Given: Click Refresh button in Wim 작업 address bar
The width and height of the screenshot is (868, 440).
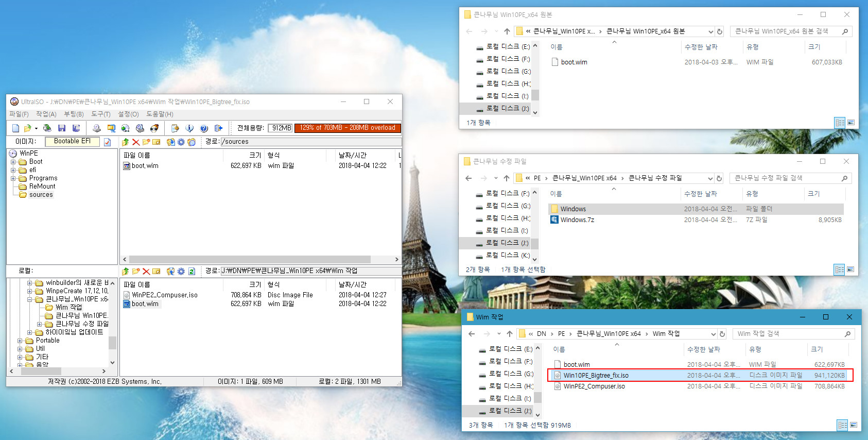Looking at the screenshot, I should pyautogui.click(x=722, y=334).
